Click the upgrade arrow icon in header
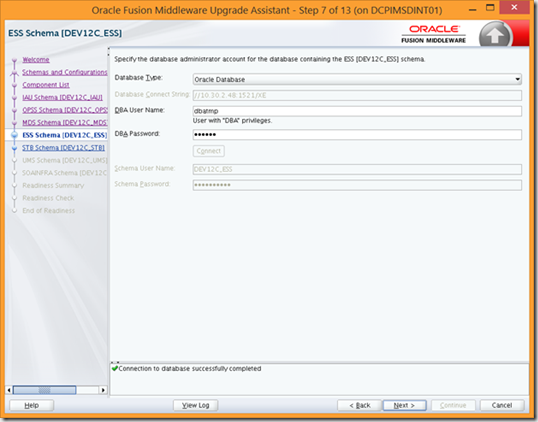Viewport: 538px width, 422px height. (x=495, y=35)
